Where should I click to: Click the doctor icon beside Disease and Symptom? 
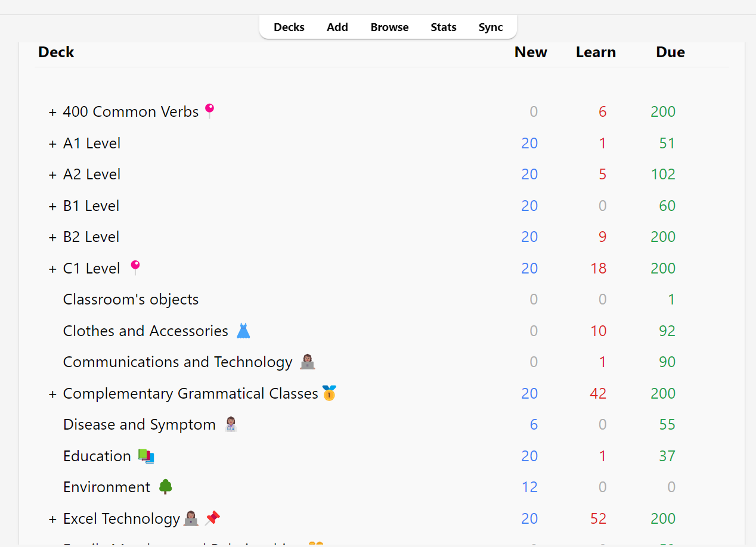click(x=231, y=424)
